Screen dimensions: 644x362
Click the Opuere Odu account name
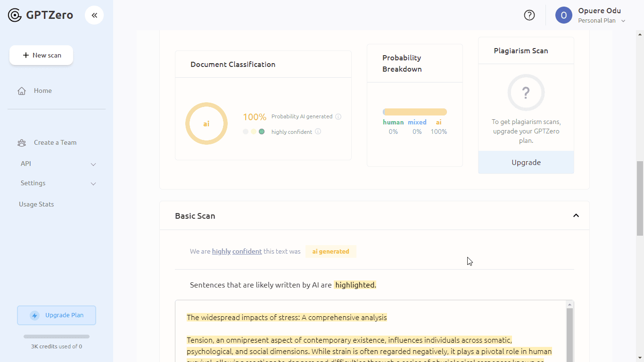tap(599, 11)
